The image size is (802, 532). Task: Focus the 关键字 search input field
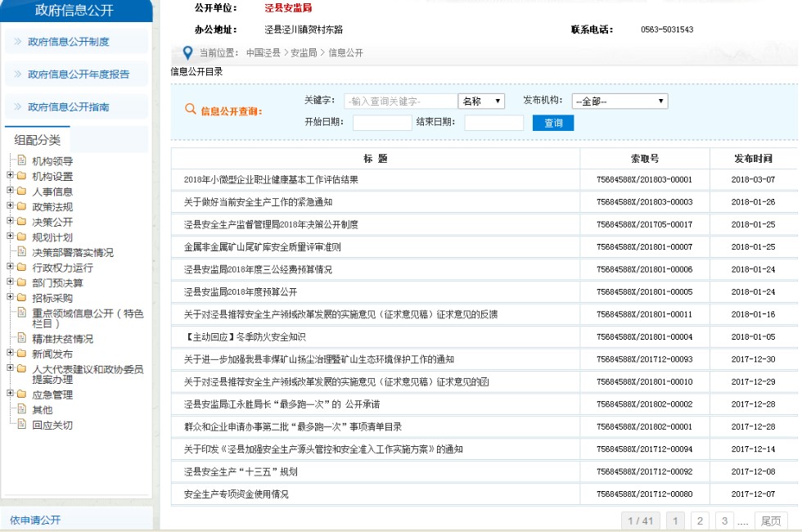pos(400,101)
